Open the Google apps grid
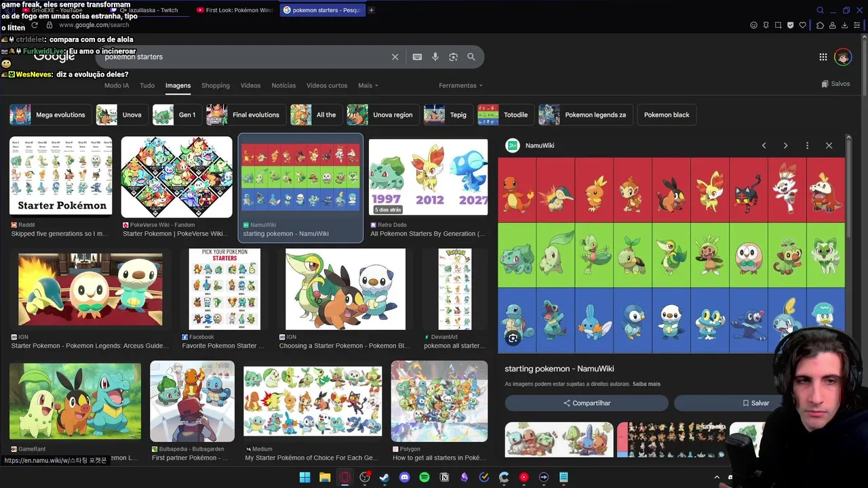 pos(823,57)
